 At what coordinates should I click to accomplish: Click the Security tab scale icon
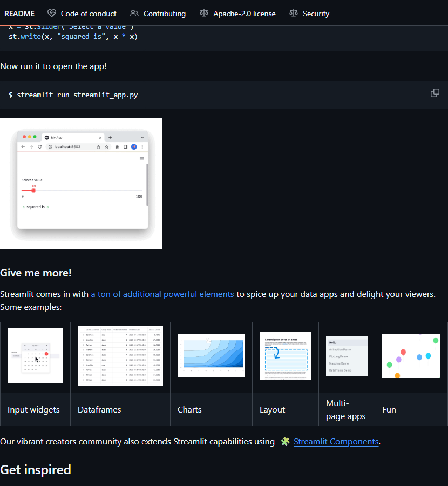[294, 13]
